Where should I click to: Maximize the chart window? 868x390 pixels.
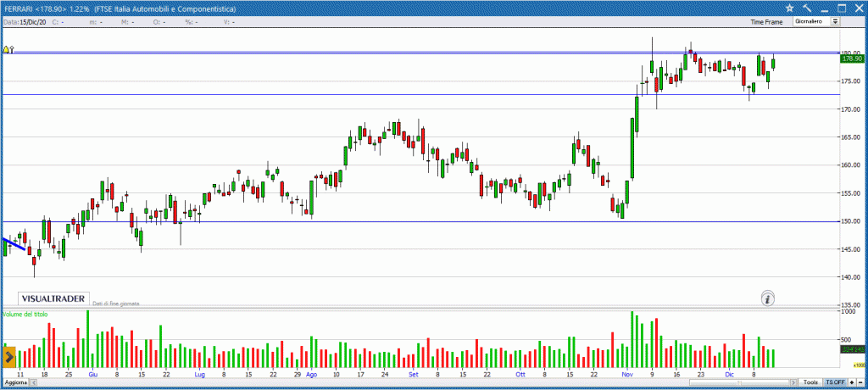(842, 8)
